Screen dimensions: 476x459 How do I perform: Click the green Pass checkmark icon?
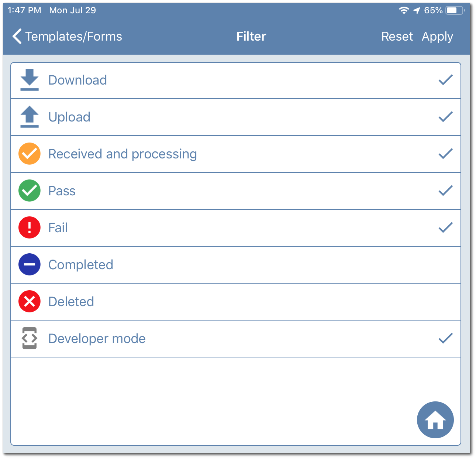pyautogui.click(x=29, y=191)
